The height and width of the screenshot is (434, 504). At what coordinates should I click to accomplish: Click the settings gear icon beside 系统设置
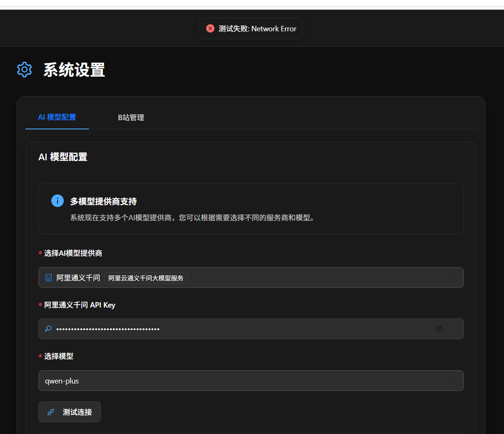tap(25, 69)
